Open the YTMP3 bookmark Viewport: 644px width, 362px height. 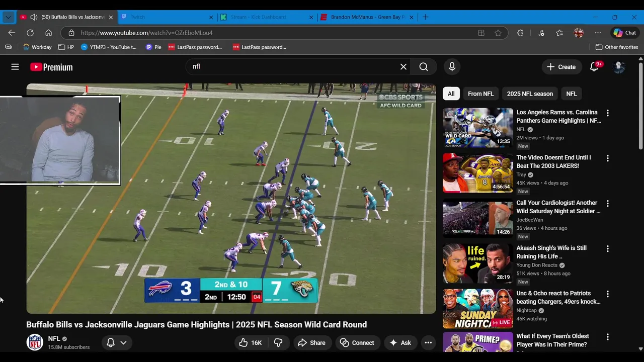109,47
